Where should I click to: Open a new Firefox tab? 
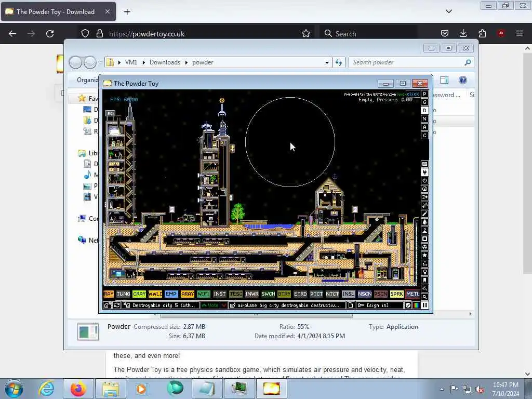point(127,11)
